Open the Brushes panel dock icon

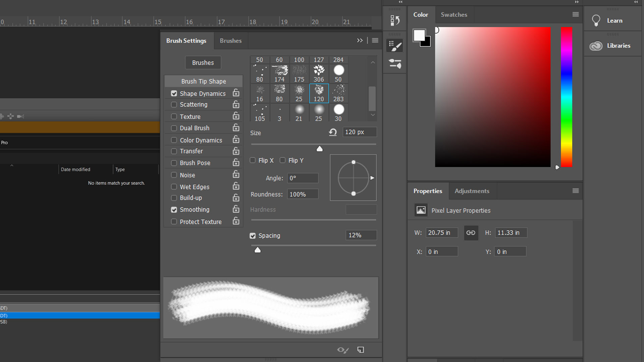coord(395,64)
